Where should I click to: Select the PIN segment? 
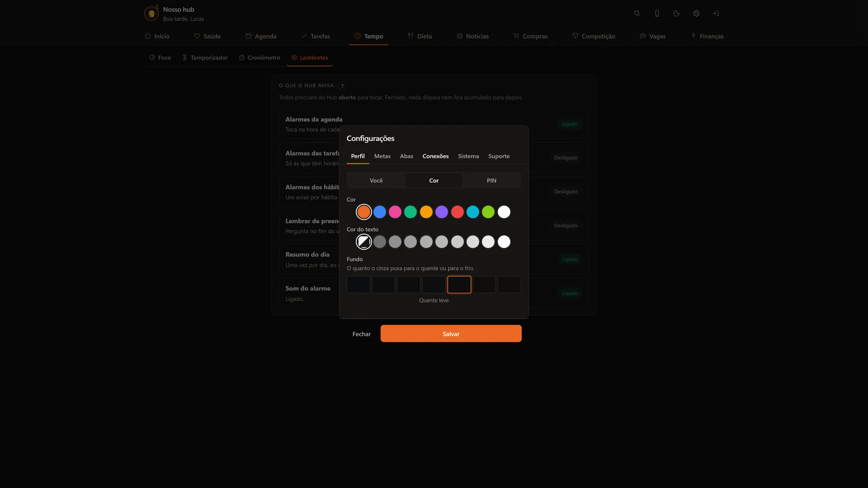491,180
